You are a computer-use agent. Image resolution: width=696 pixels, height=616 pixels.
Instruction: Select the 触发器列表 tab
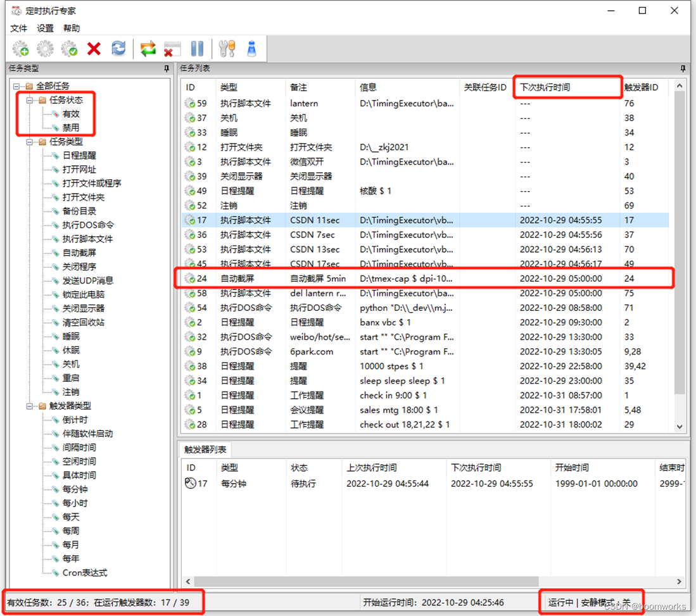[x=205, y=449]
